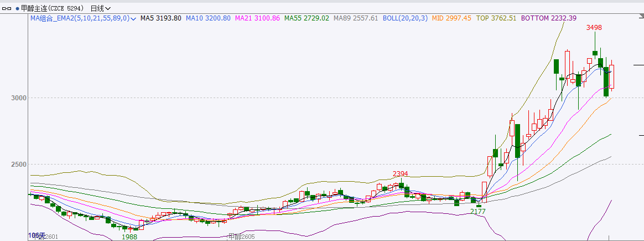The height and width of the screenshot is (241, 644).
Task: Open the 日线 period dropdown
Action: tap(100, 8)
